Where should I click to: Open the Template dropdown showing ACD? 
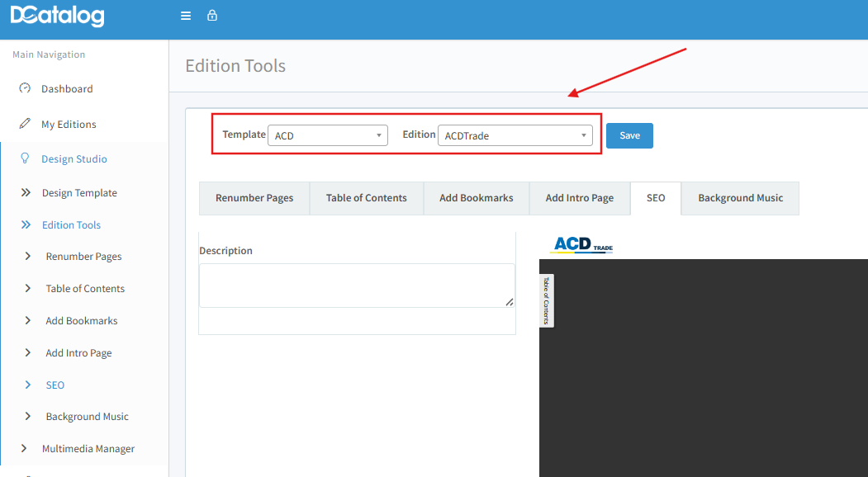point(327,135)
